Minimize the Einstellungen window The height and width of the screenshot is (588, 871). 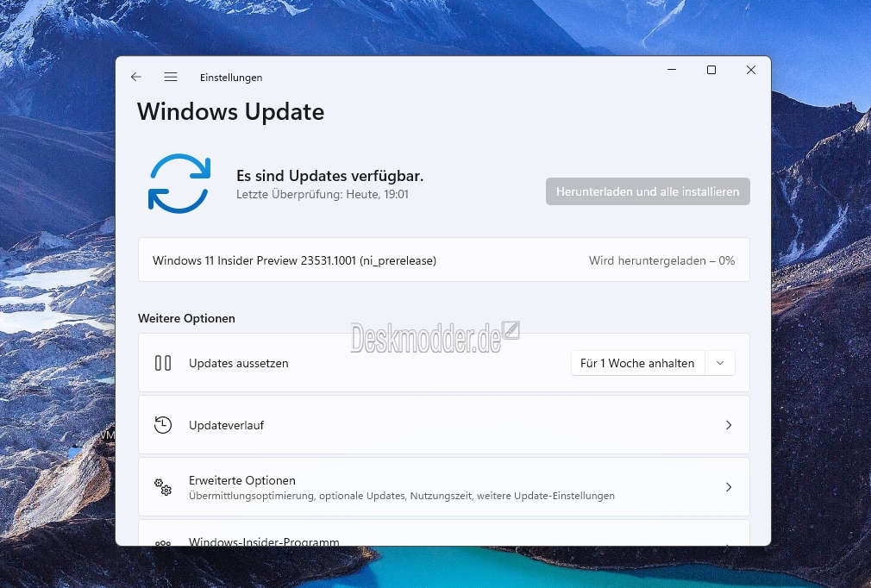pos(672,70)
